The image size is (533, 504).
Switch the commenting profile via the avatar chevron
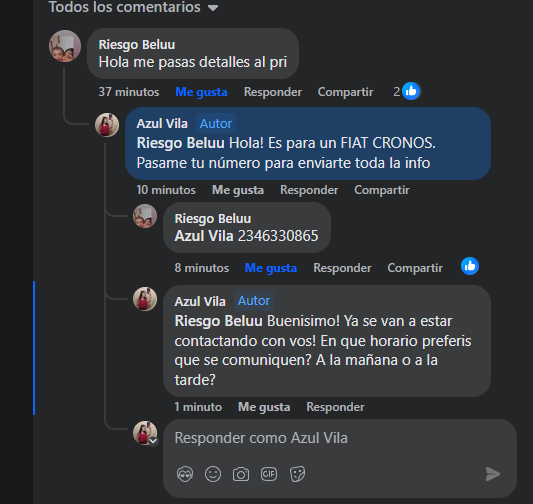coord(153,441)
